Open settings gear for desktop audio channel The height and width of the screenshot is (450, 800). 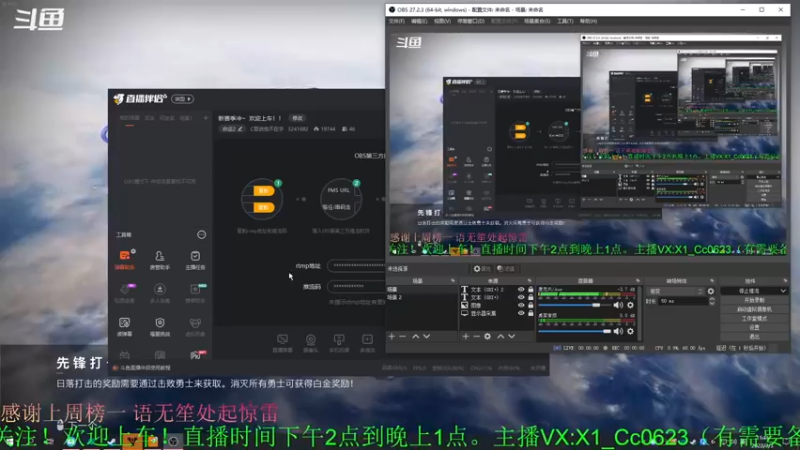[x=631, y=331]
